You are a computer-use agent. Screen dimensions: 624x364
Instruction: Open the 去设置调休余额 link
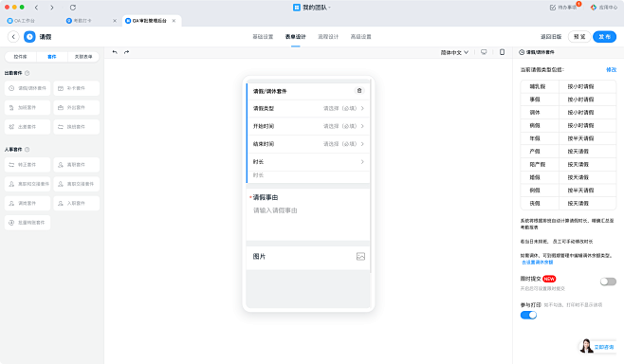coord(538,263)
